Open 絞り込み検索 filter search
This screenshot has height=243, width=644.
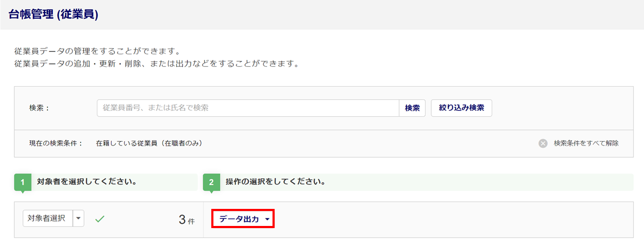click(x=461, y=108)
